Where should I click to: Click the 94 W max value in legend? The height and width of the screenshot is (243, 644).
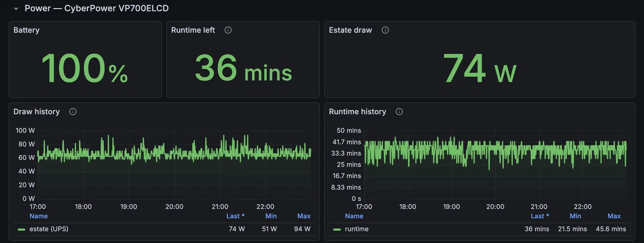click(x=302, y=229)
